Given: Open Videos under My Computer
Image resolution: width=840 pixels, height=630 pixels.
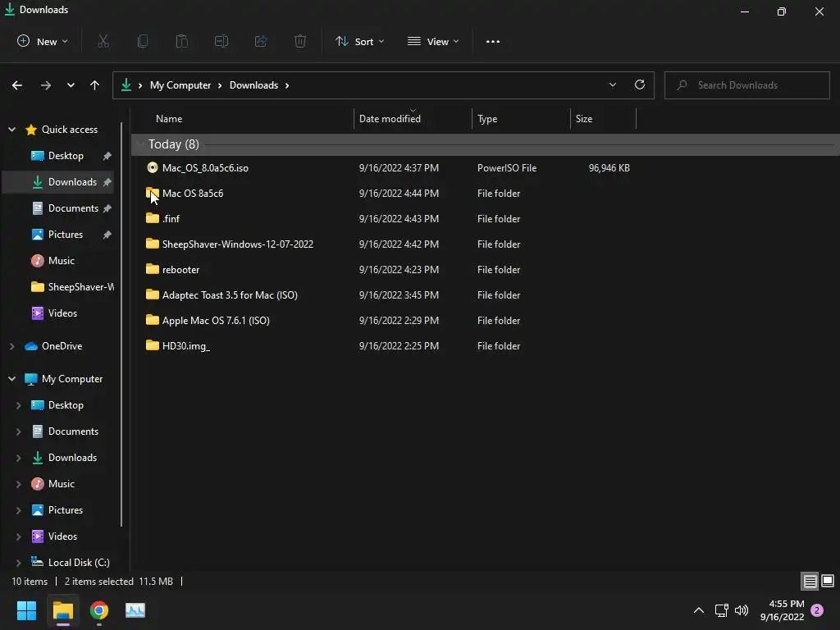Looking at the screenshot, I should click(x=62, y=536).
